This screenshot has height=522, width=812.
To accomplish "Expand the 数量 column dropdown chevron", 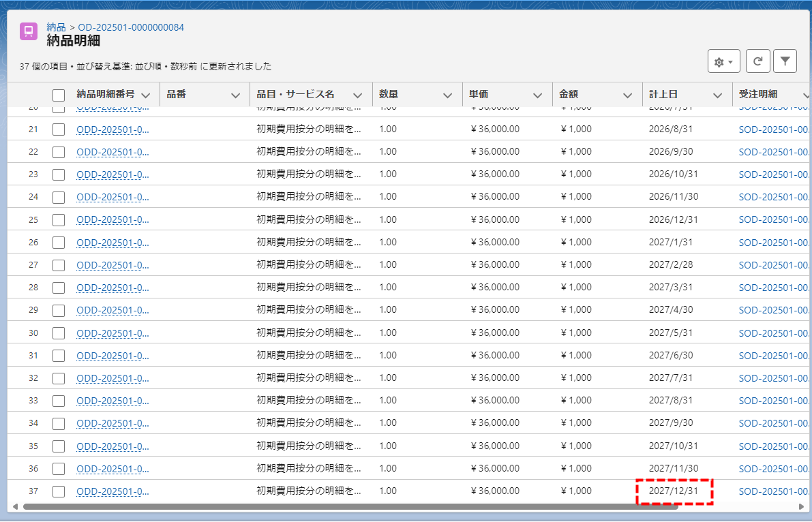I will [x=447, y=95].
